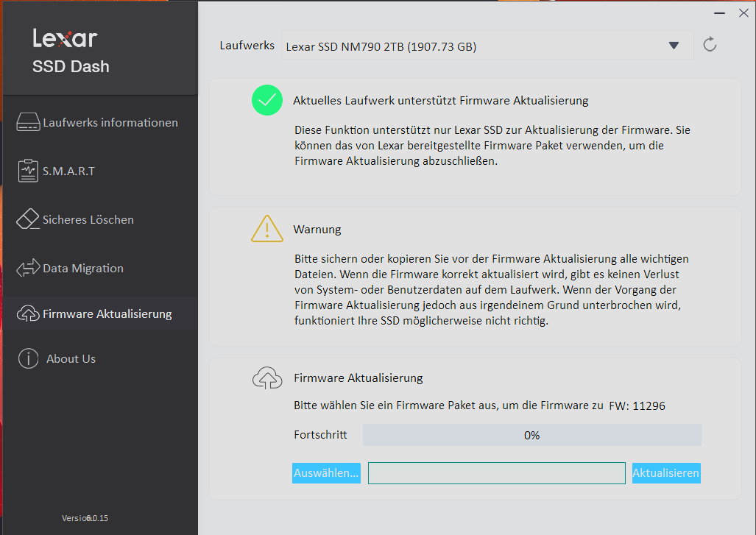Click the eraser icon for Sicheres Löschen
The width and height of the screenshot is (756, 535).
28,219
